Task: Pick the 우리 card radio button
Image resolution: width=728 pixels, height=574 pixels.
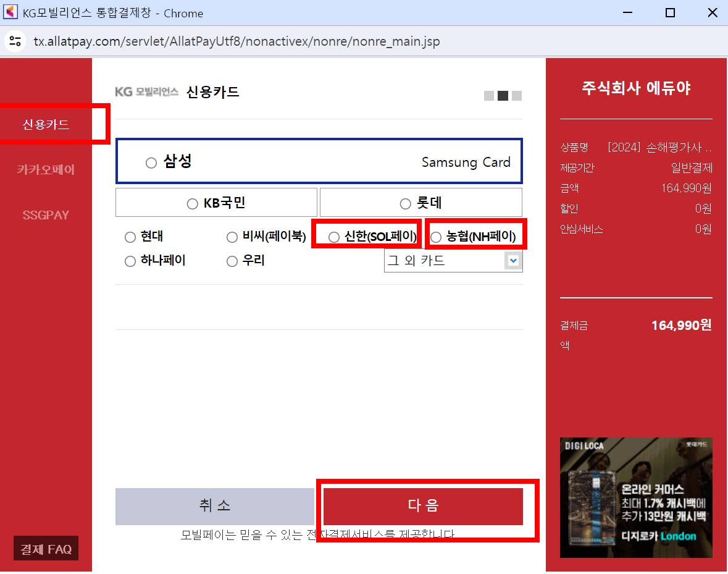Action: click(232, 261)
